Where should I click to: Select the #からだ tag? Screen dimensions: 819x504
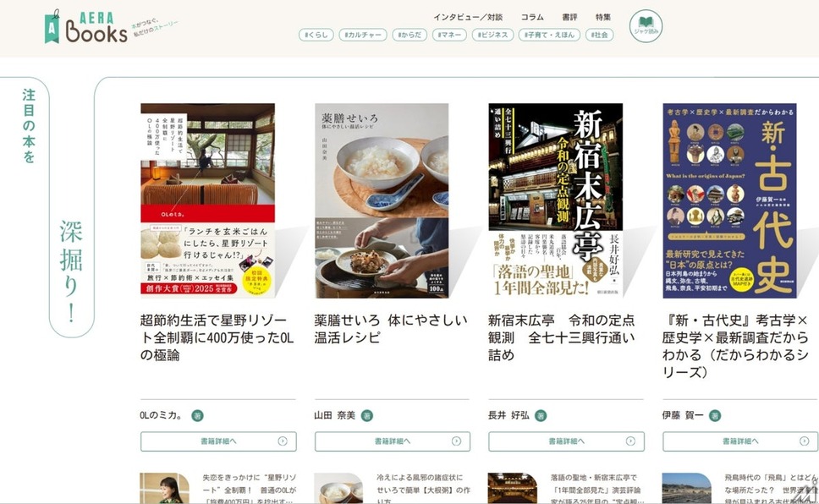coord(409,35)
